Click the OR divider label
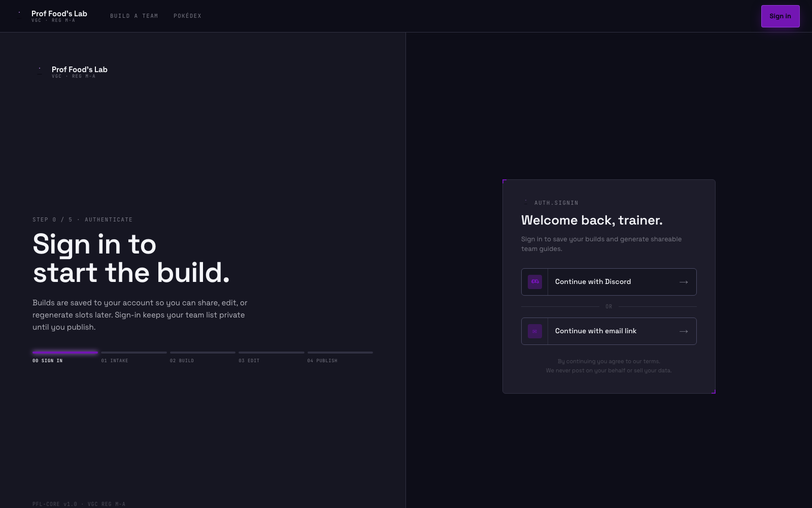Viewport: 812px width, 508px height. coord(609,306)
